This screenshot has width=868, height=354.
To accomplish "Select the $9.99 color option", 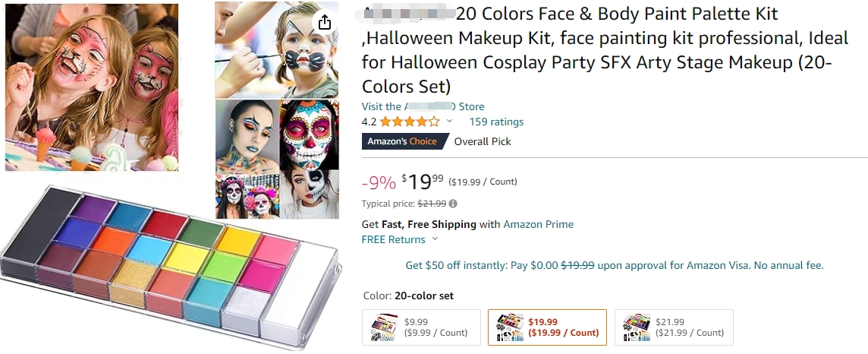I will point(421,327).
